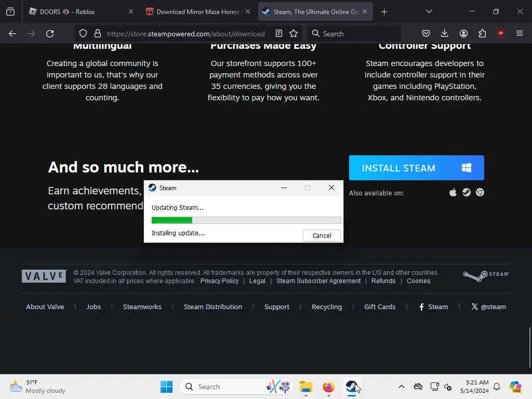Image resolution: width=532 pixels, height=399 pixels.
Task: Open Gift Cards footer link
Action: click(x=380, y=307)
